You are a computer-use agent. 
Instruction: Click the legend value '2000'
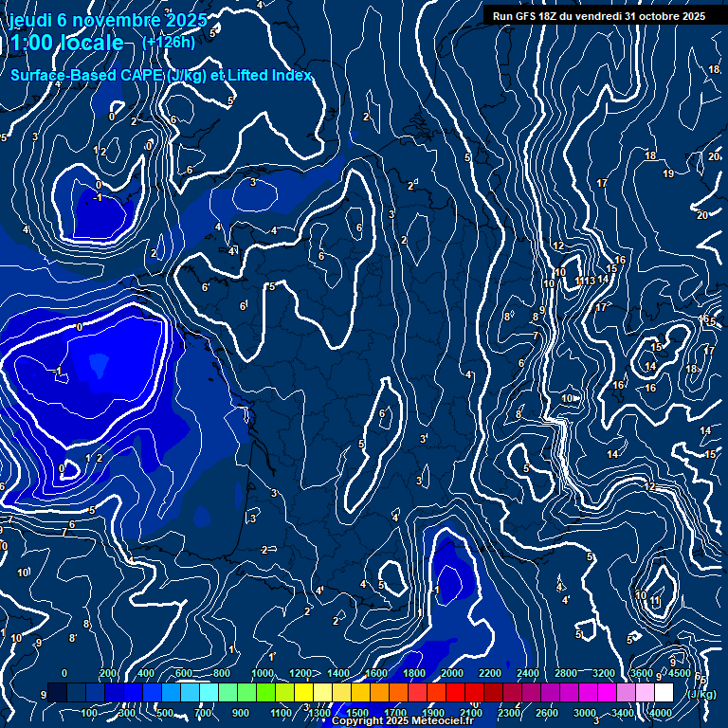pos(452,673)
